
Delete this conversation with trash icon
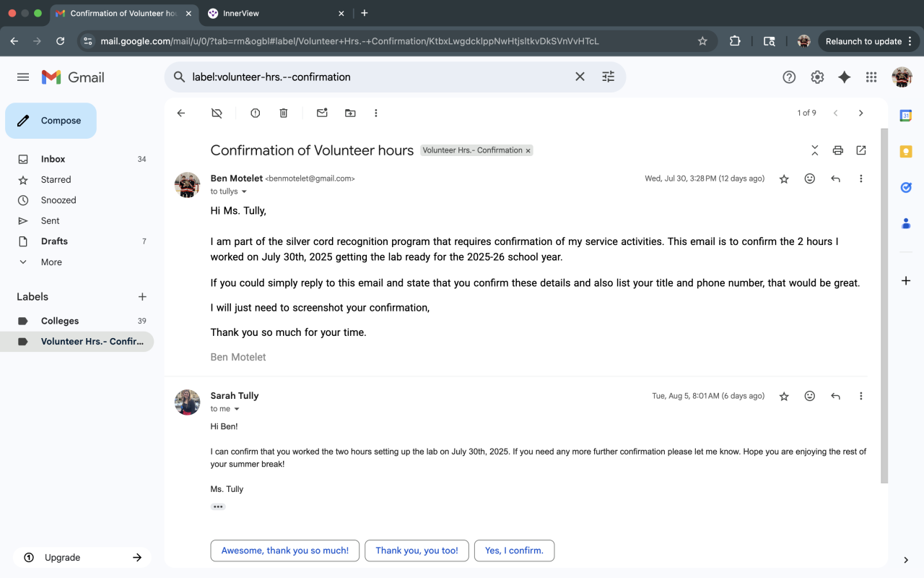(284, 113)
